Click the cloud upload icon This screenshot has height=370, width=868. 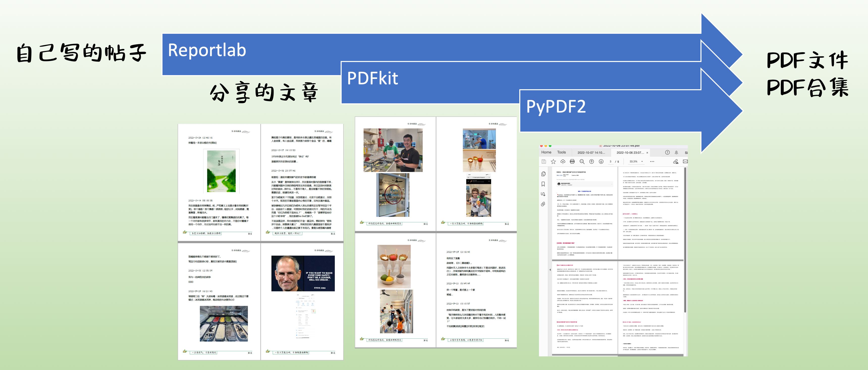pyautogui.click(x=562, y=162)
